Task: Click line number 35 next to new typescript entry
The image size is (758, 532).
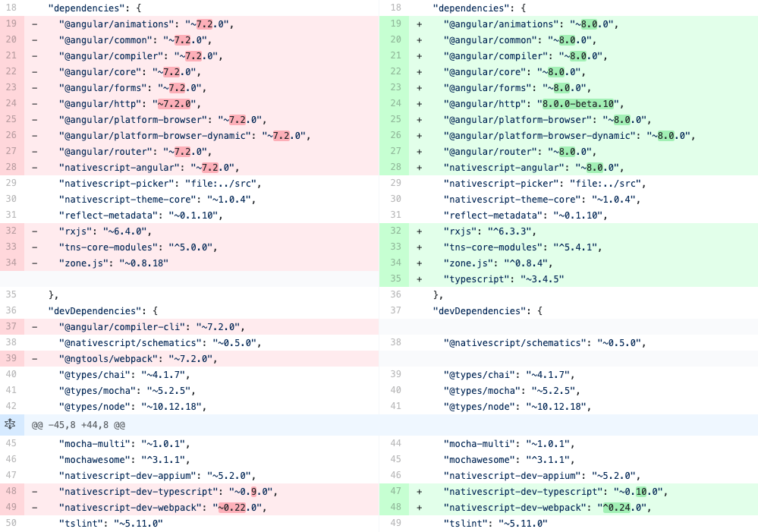Action: (x=395, y=279)
